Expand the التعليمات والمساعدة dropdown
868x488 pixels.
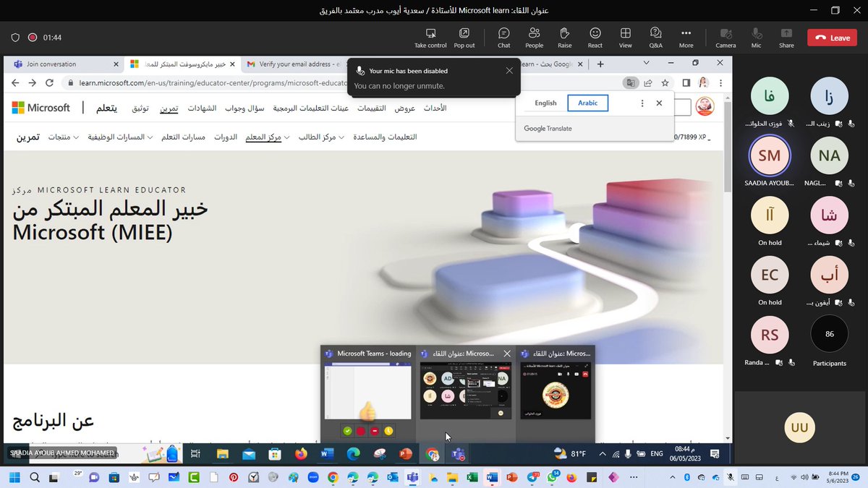pyautogui.click(x=385, y=137)
